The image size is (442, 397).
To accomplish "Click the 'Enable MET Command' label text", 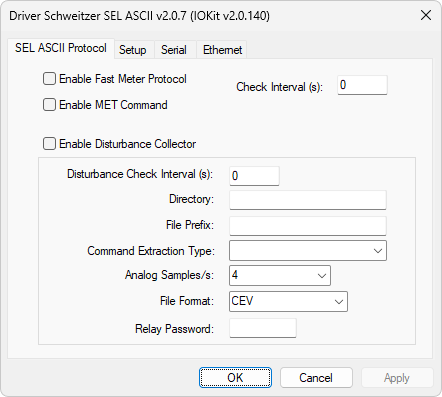I will coord(113,105).
